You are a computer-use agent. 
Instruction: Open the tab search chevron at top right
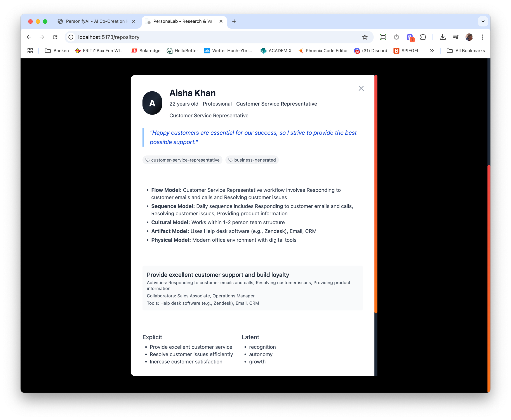(483, 21)
